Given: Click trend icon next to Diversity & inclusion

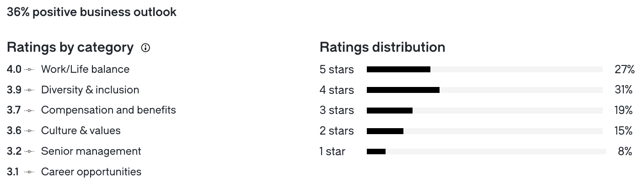Looking at the screenshot, I should pyautogui.click(x=30, y=90).
